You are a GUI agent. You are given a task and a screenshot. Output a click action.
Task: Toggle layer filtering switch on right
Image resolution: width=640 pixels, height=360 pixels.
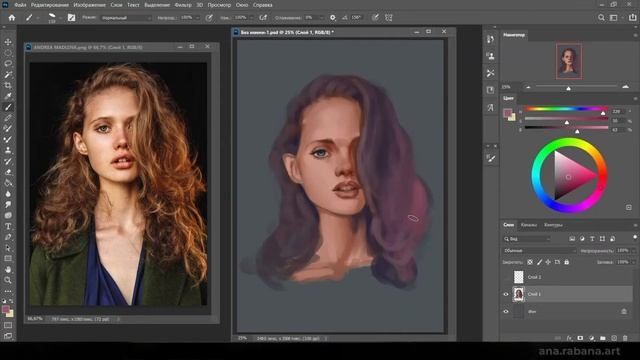(635, 238)
